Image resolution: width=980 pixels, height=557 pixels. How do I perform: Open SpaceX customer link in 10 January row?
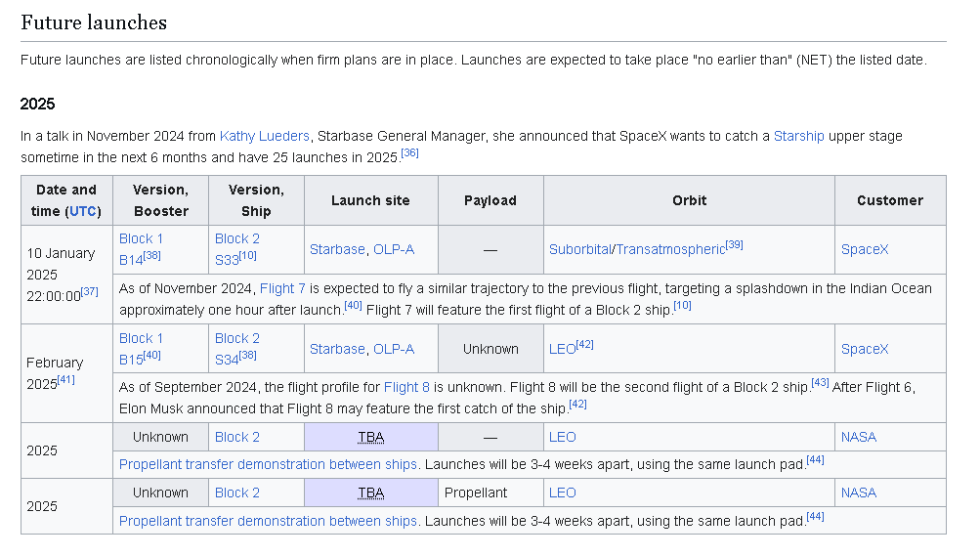coord(865,249)
